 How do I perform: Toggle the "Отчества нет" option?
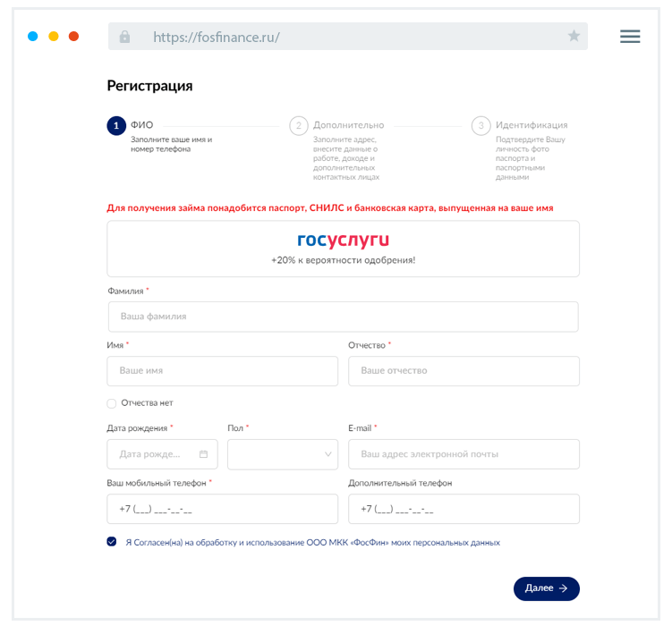point(112,403)
